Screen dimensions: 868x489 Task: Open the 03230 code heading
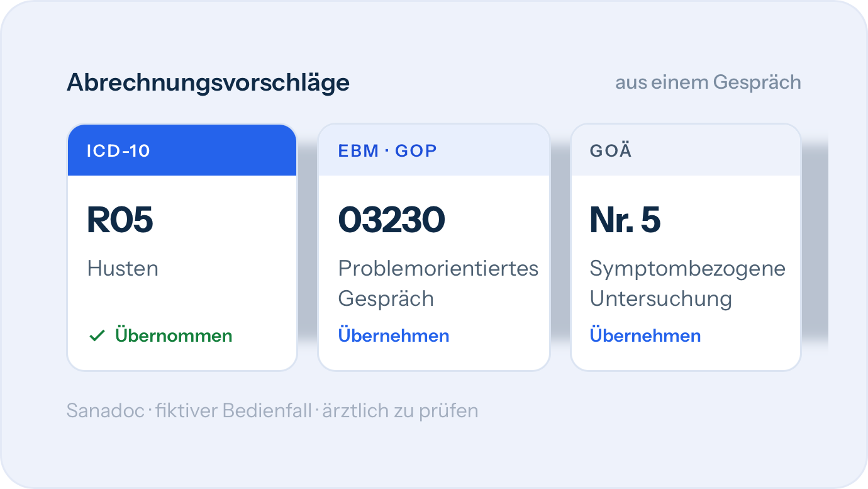pos(392,220)
